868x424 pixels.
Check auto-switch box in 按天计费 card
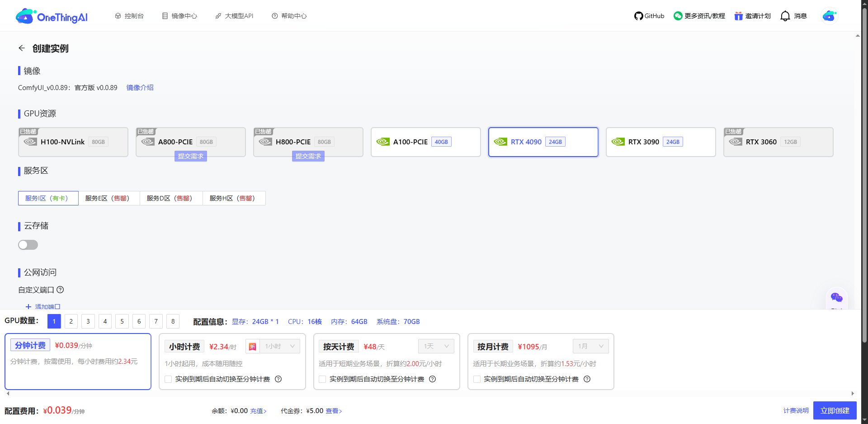(322, 379)
